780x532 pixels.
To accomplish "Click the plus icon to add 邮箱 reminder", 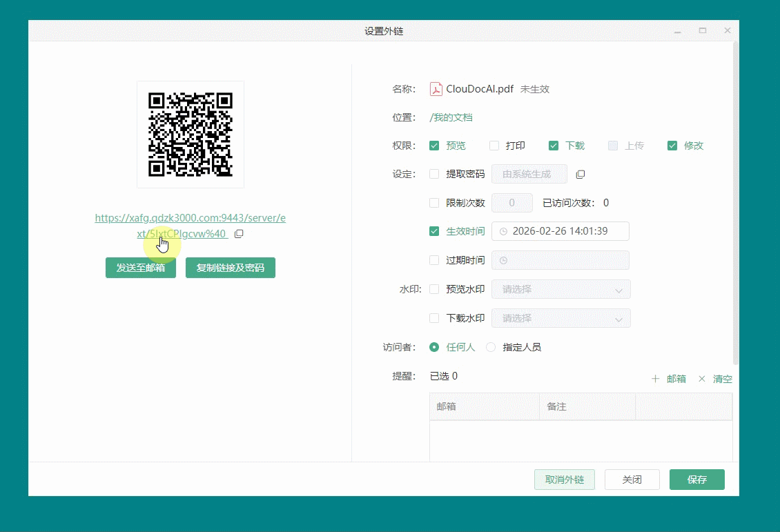I will point(654,378).
